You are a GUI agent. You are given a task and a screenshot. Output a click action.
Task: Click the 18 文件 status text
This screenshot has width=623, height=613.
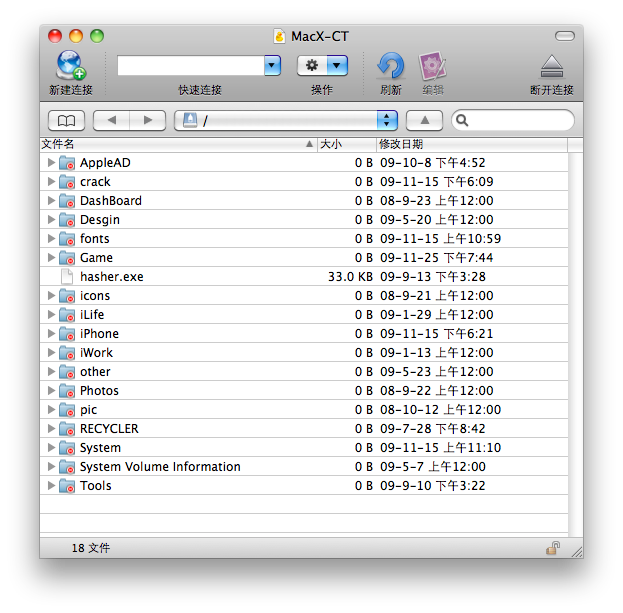[x=91, y=548]
